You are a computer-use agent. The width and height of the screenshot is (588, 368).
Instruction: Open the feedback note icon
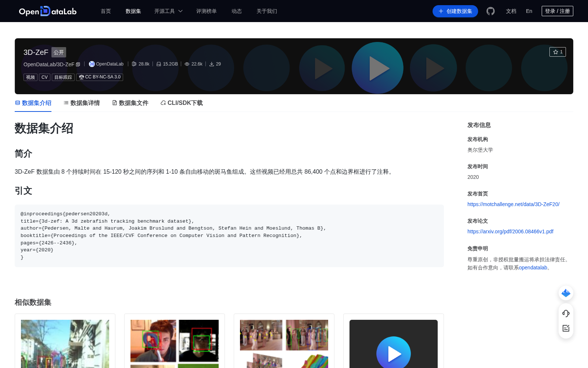566,328
